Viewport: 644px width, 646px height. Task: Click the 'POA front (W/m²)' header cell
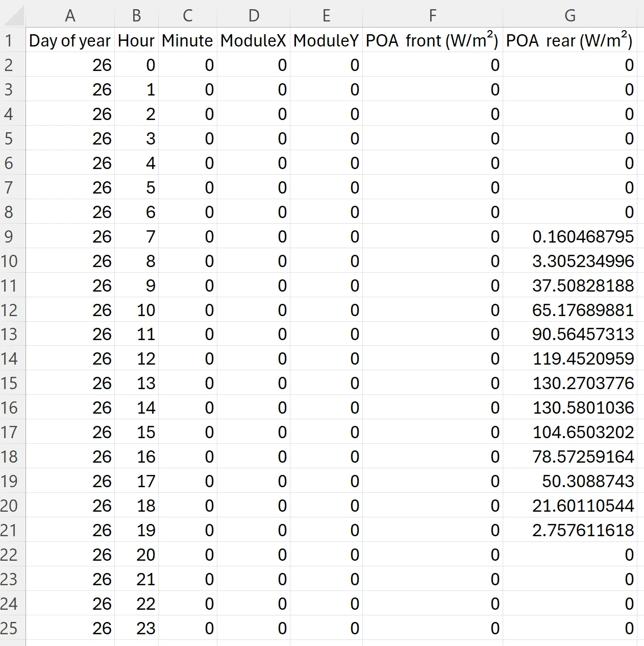[x=432, y=41]
